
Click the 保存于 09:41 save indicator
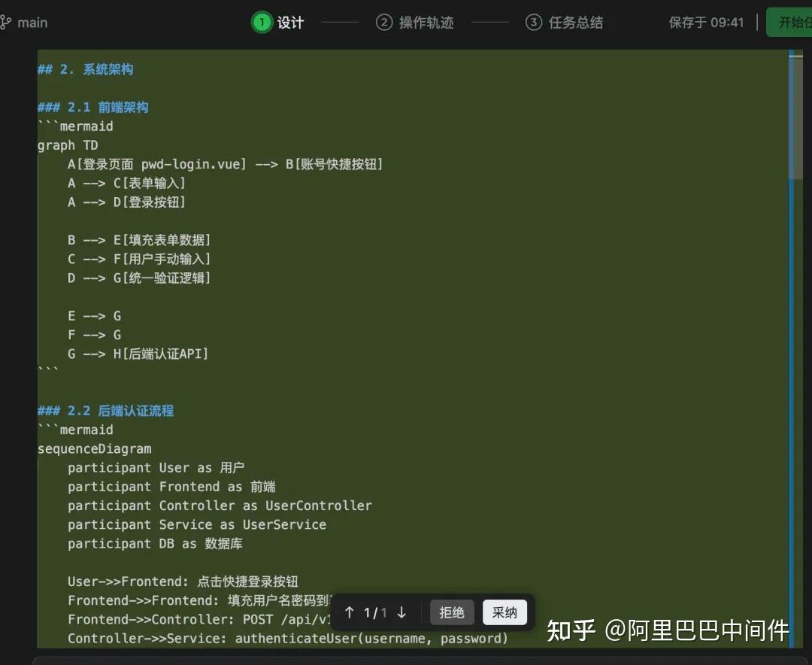coord(706,22)
